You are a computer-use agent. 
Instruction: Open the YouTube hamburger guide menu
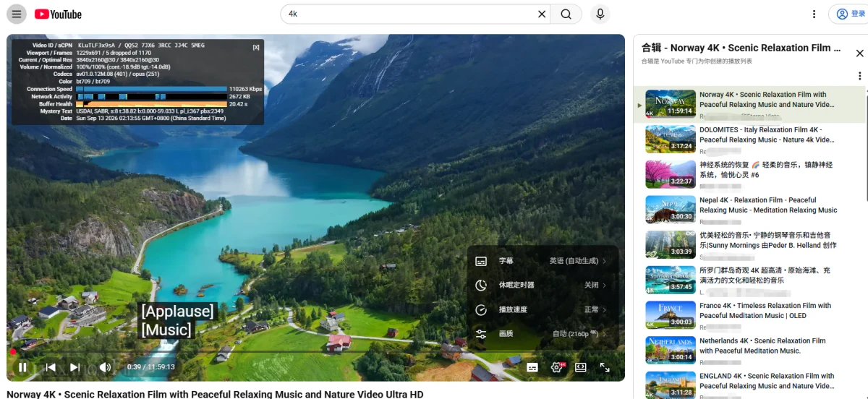(x=17, y=14)
